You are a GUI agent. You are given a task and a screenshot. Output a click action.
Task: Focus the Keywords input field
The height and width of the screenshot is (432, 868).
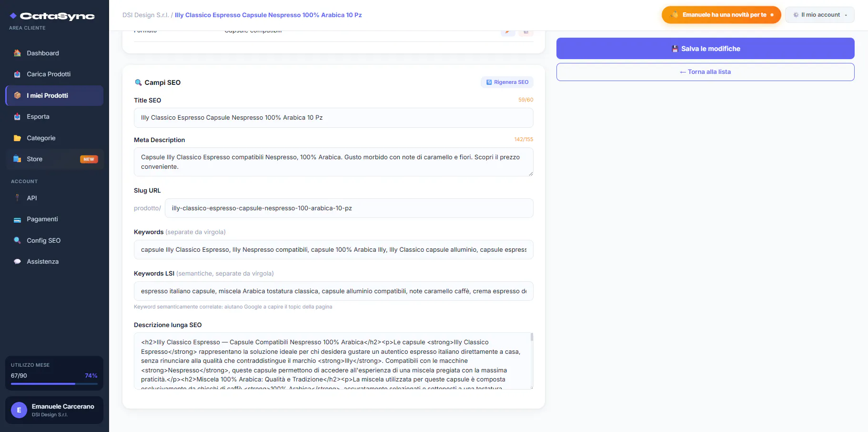pyautogui.click(x=333, y=250)
